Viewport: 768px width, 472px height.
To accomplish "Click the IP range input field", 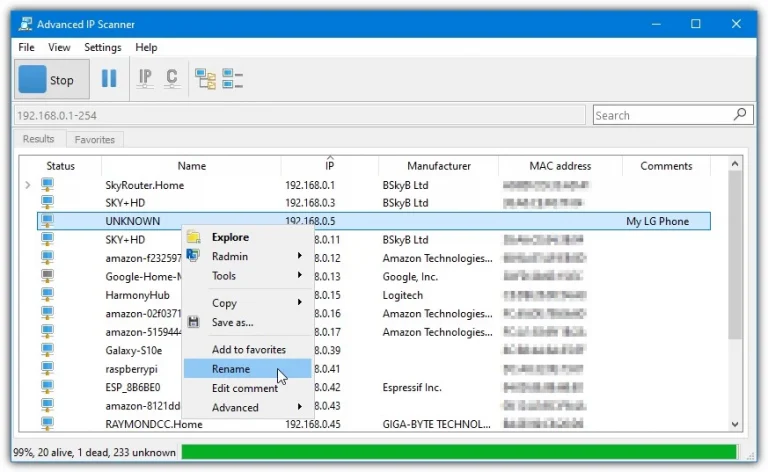I will pyautogui.click(x=298, y=115).
